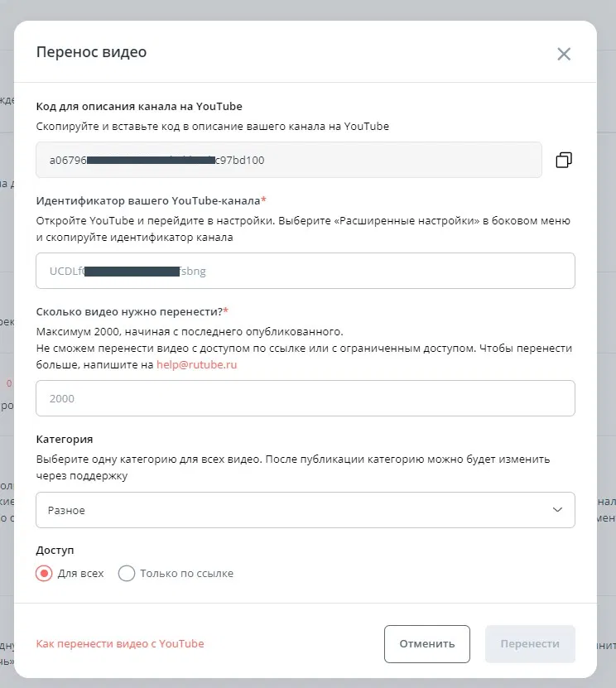Open Как перенести видео с YouTube link
This screenshot has width=616, height=688.
120,643
